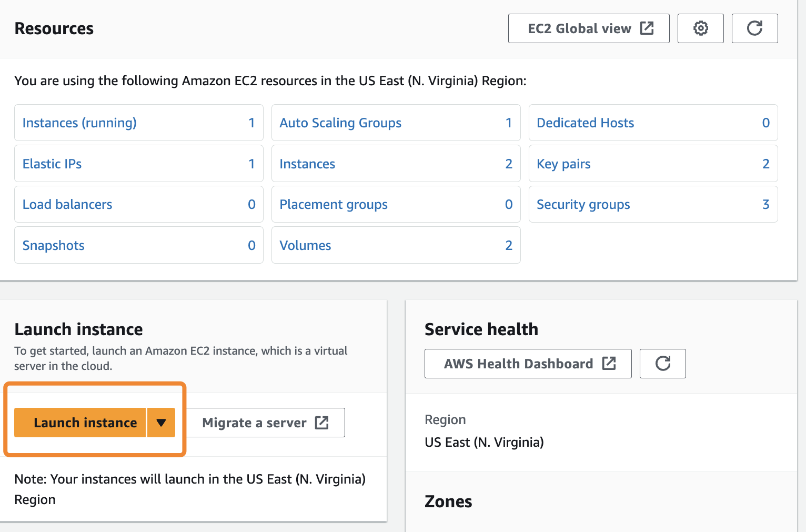Open the AWS Health Dashboard
The image size is (806, 532).
point(528,364)
